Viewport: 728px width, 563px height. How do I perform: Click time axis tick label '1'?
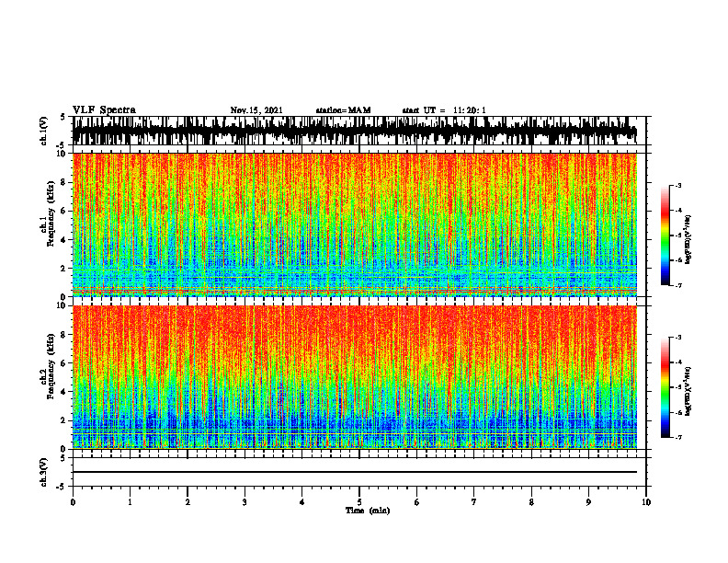(x=130, y=502)
